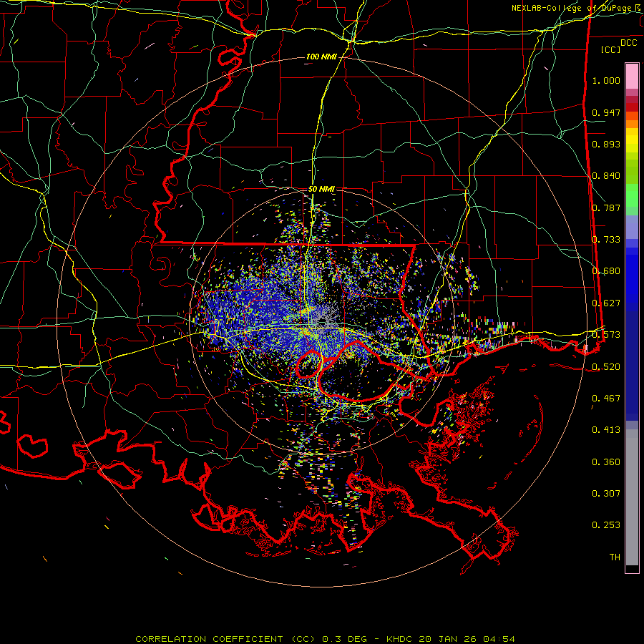Click the KHDC station identifier
644x644 pixels.
401,639
